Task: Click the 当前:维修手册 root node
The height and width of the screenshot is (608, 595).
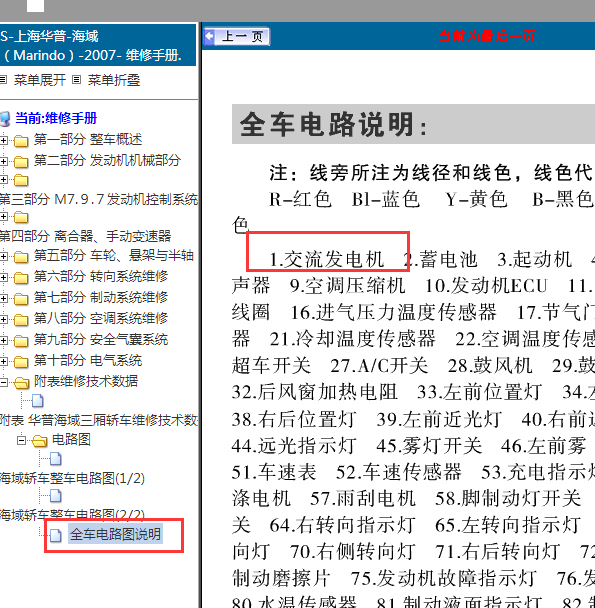Action: (56, 118)
